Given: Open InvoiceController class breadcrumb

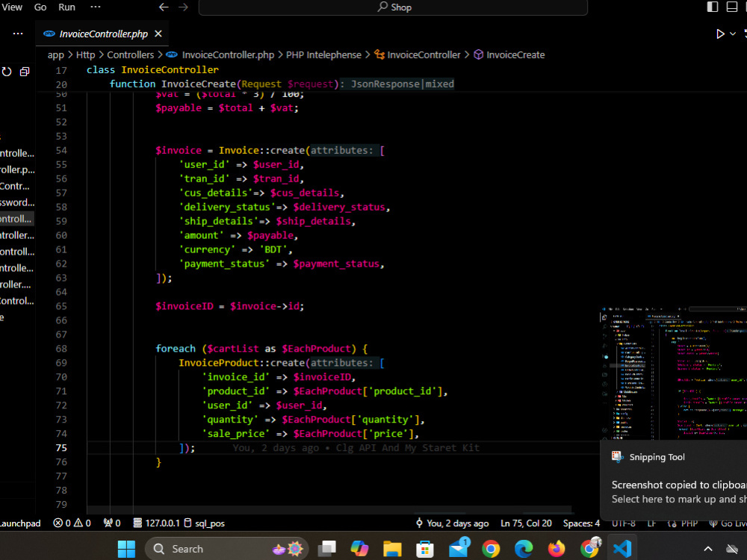Looking at the screenshot, I should (x=424, y=55).
